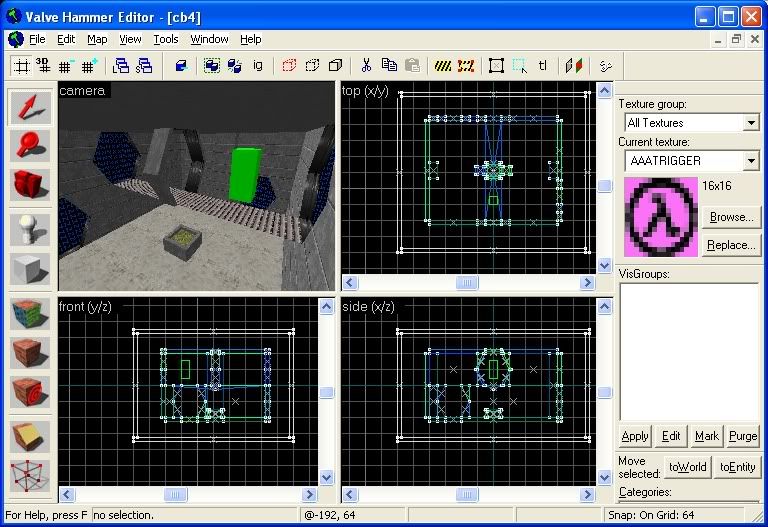
Task: Click the Save Window State icon
Action: pyautogui.click(x=144, y=66)
